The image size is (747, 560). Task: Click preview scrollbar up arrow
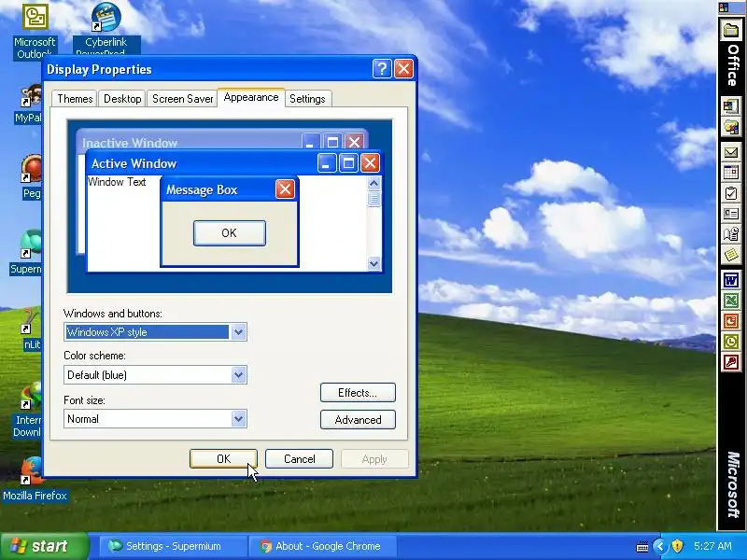tap(374, 183)
